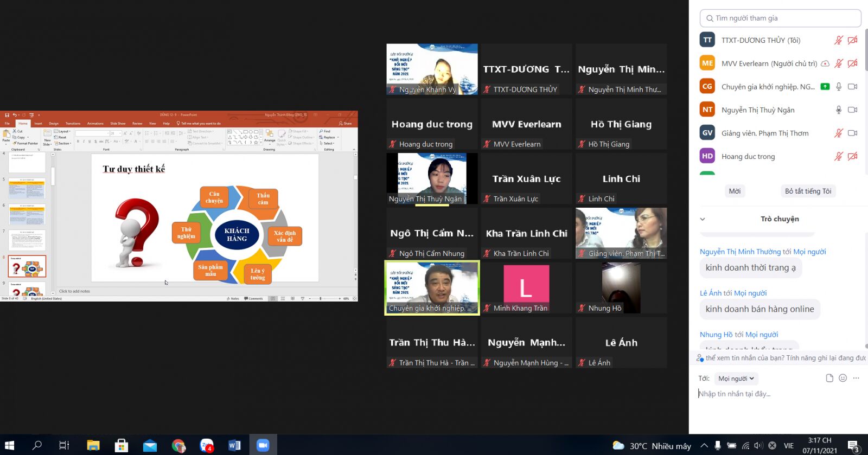
Task: Open the emoji picker in chat
Action: pyautogui.click(x=843, y=378)
